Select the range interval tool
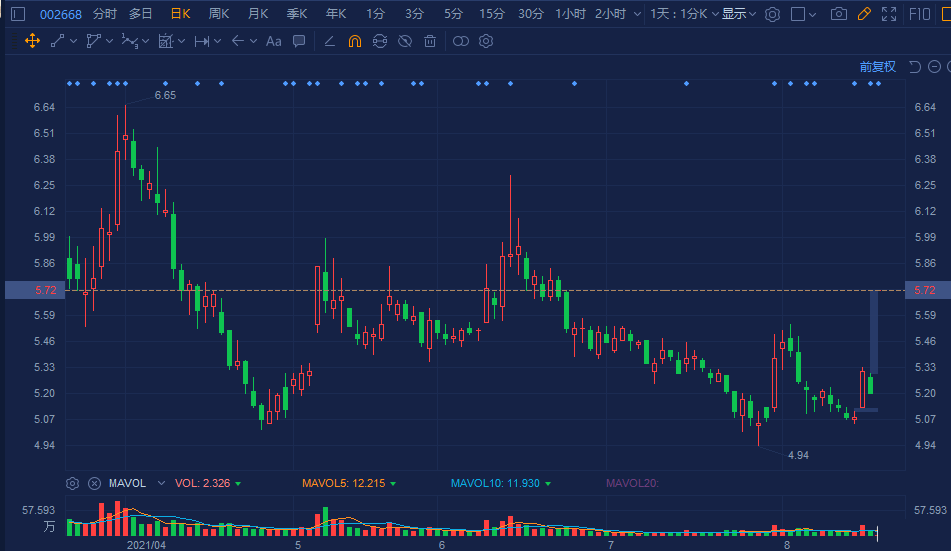951x551 pixels. tap(201, 41)
